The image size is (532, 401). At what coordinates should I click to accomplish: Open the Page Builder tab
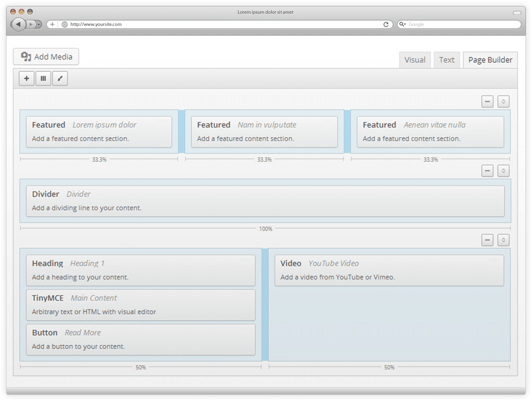[x=490, y=60]
